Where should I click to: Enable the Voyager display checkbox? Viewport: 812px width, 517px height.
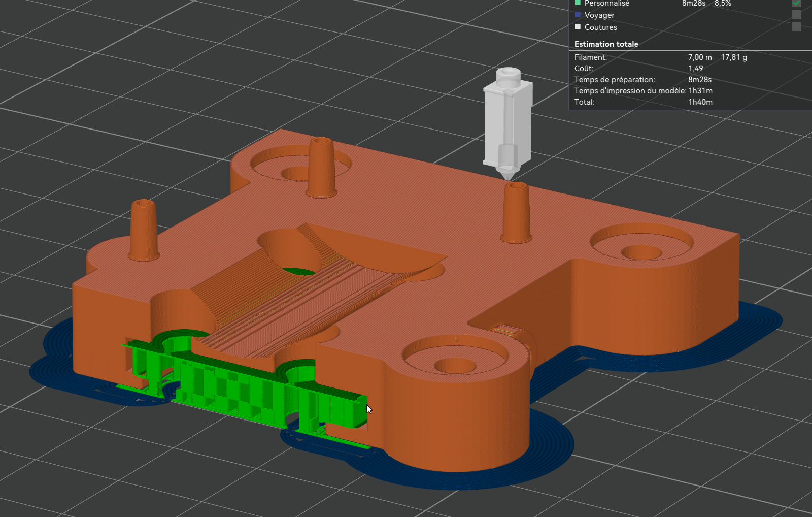tap(796, 15)
